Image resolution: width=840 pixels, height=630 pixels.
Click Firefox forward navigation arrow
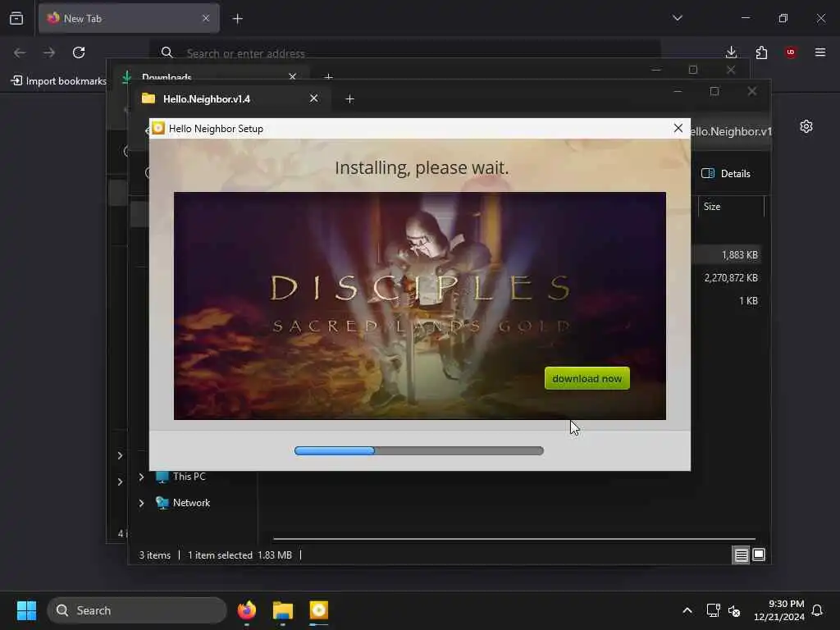click(x=49, y=52)
